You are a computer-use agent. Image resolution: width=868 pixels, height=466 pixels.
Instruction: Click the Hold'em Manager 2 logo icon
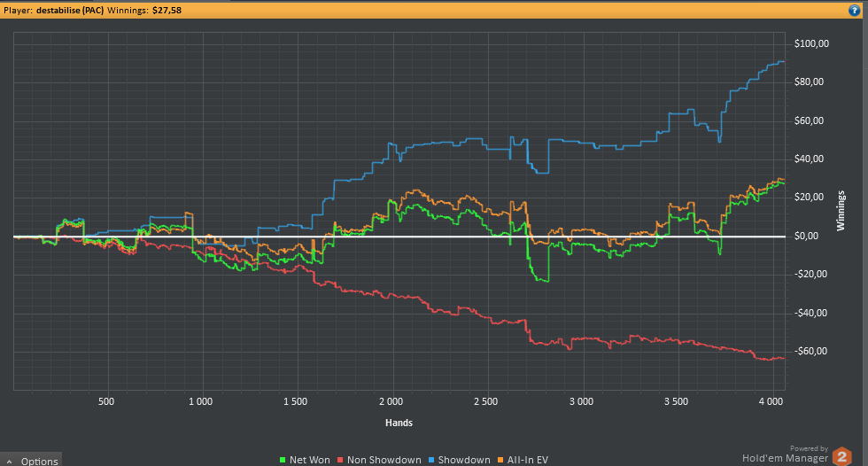point(842,456)
